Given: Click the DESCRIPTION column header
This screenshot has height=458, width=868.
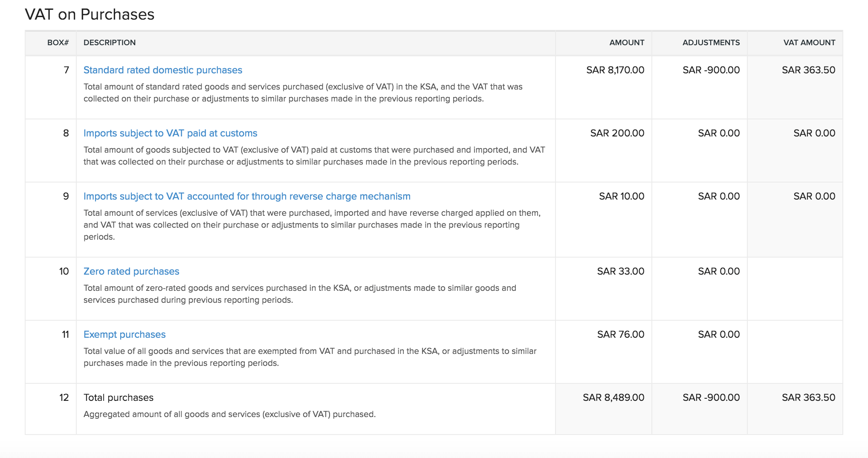Looking at the screenshot, I should click(110, 43).
